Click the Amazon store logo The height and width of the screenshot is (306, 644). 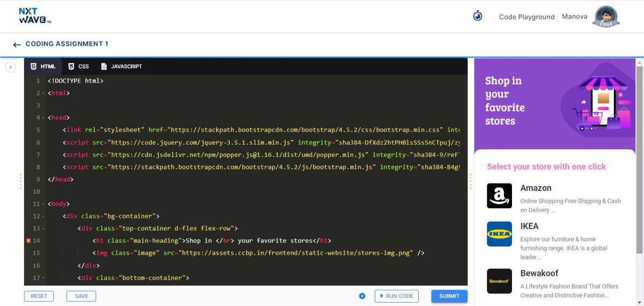499,196
